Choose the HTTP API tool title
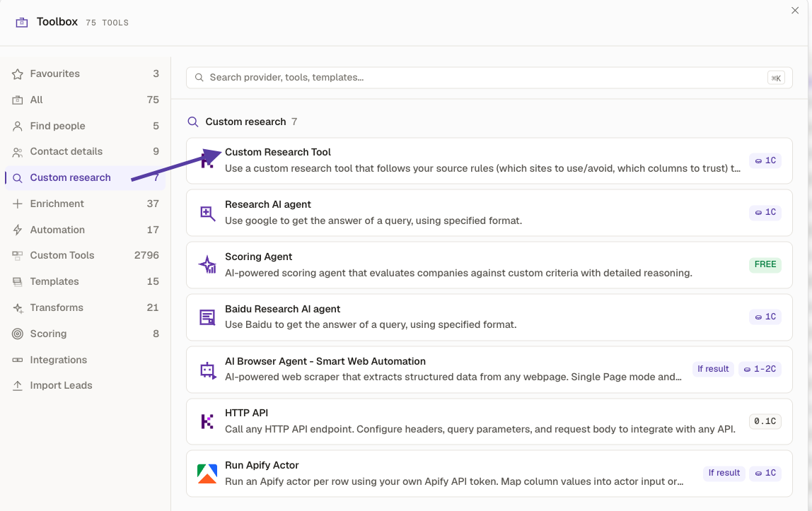This screenshot has width=812, height=511. [x=246, y=413]
